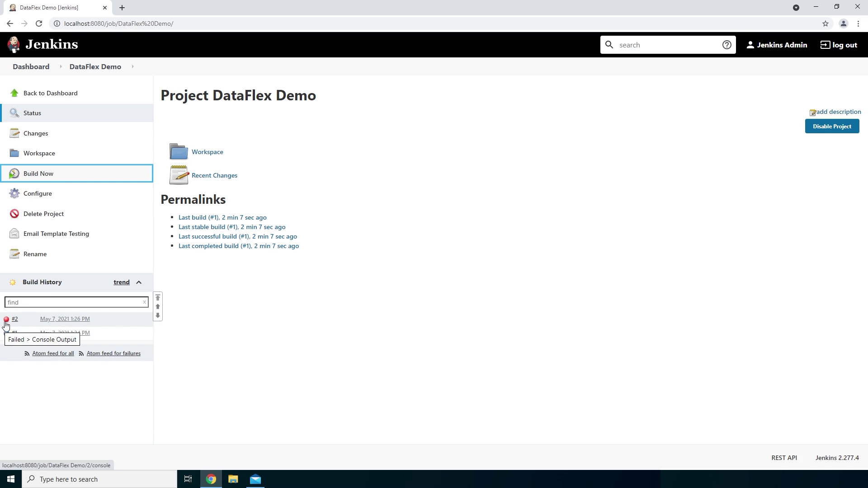868x488 pixels.
Task: Click the Build Now clock icon
Action: (x=14, y=174)
